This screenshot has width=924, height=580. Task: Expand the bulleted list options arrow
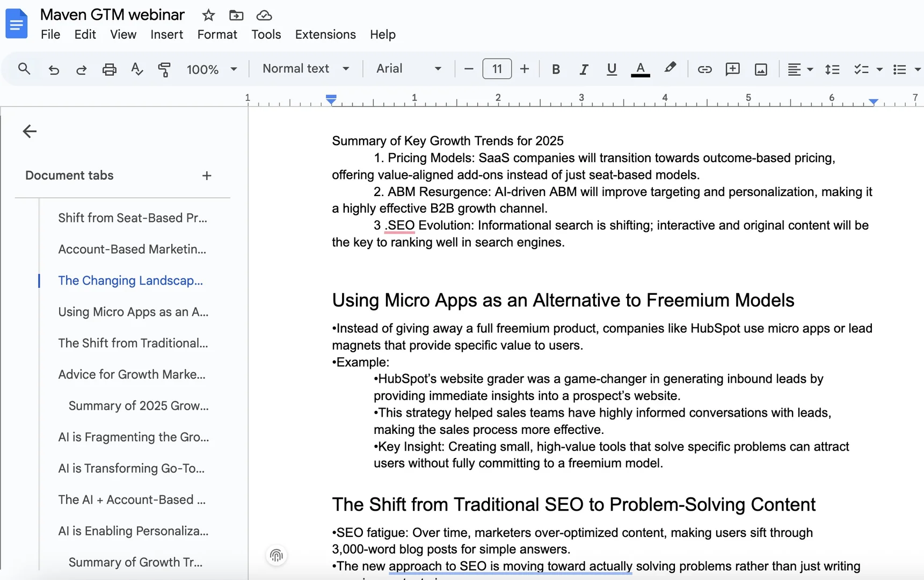(x=918, y=69)
